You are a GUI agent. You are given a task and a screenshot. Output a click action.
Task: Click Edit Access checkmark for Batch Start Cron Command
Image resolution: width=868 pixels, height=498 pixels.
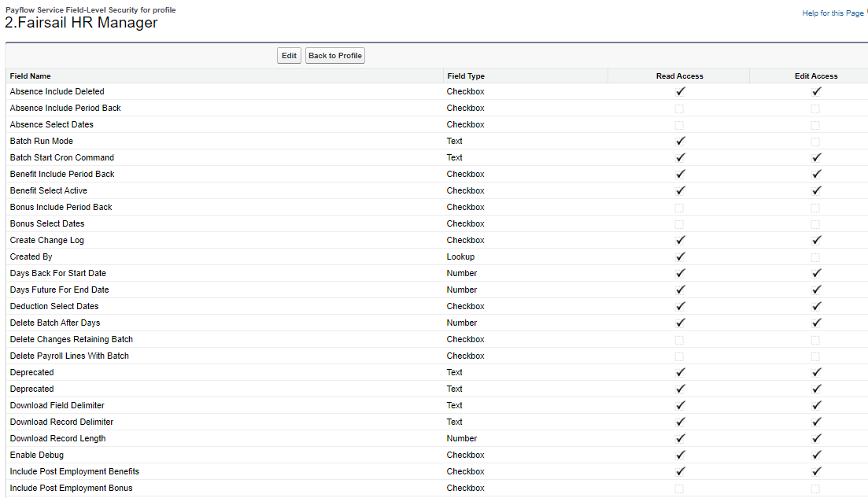(x=816, y=158)
